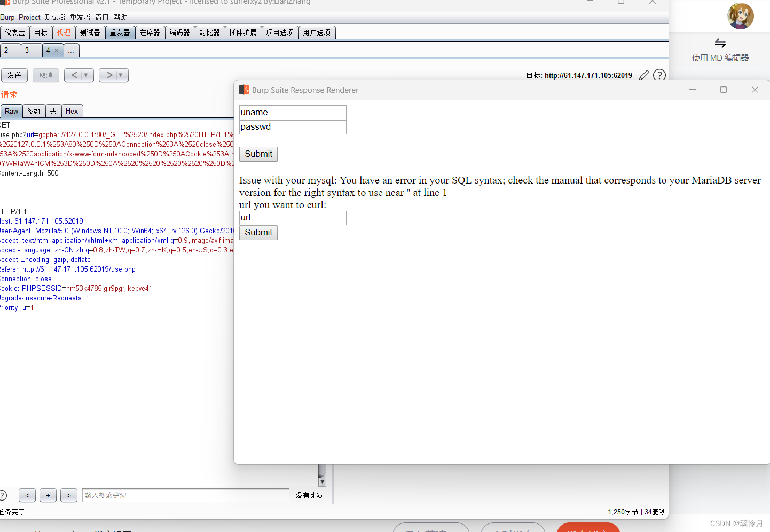Click the Cookie PHPSESSID line
The image size is (770, 532).
pos(76,289)
